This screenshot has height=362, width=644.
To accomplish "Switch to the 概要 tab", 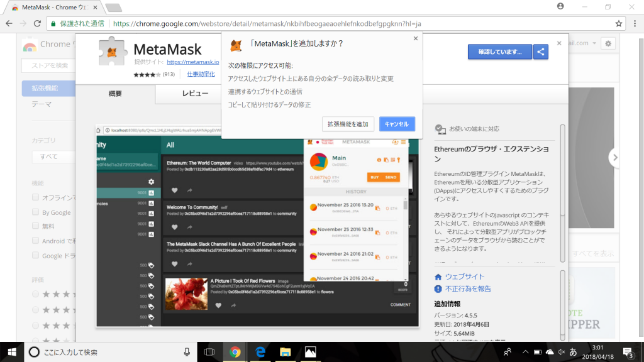I will click(x=116, y=94).
